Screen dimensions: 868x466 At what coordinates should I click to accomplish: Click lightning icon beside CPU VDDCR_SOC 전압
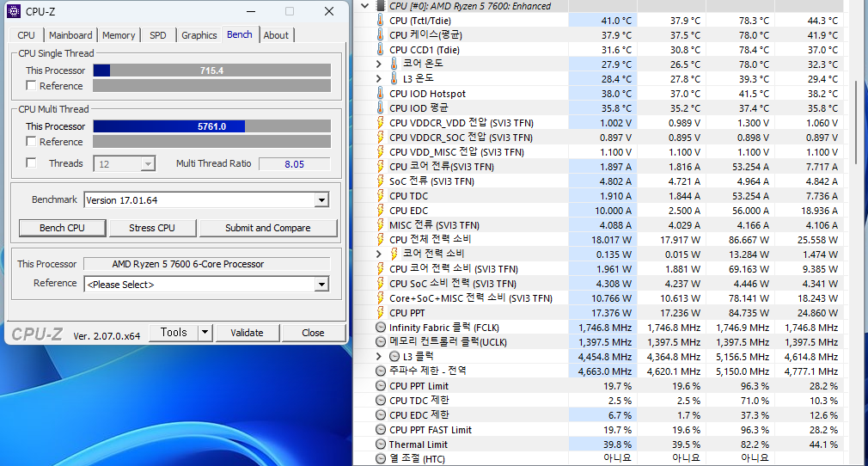point(381,138)
